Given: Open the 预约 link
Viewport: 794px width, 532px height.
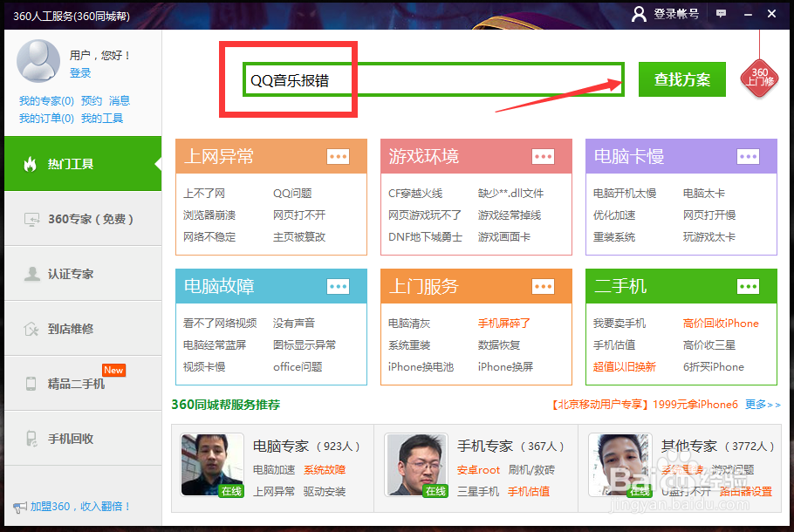Looking at the screenshot, I should [x=92, y=100].
